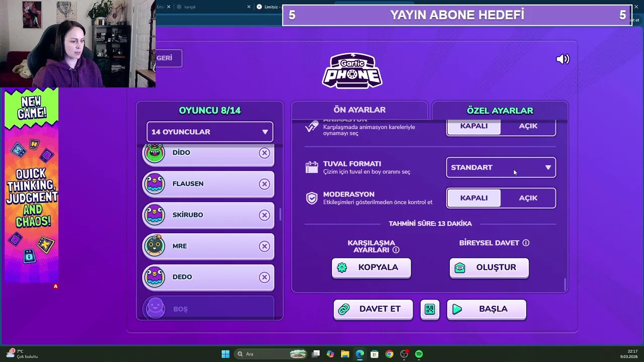The image size is (644, 362).
Task: Mute game sound with speaker icon
Action: click(x=562, y=59)
